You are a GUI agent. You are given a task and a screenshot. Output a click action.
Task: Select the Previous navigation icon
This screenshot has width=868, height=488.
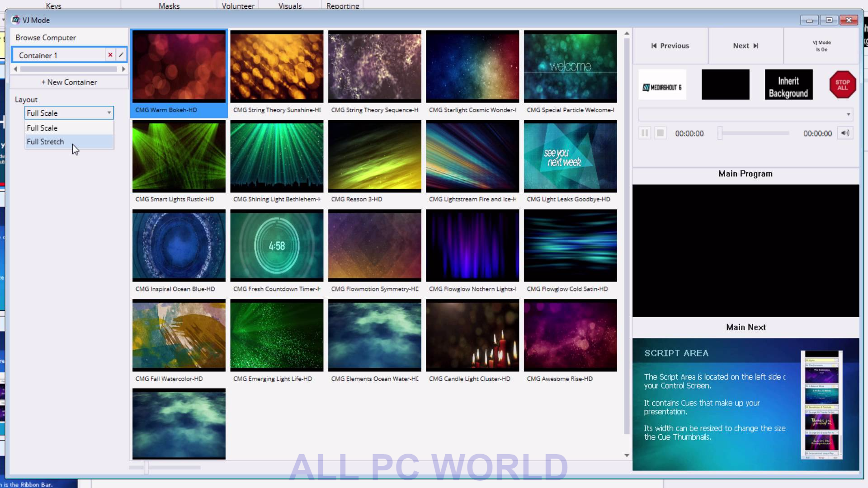653,45
